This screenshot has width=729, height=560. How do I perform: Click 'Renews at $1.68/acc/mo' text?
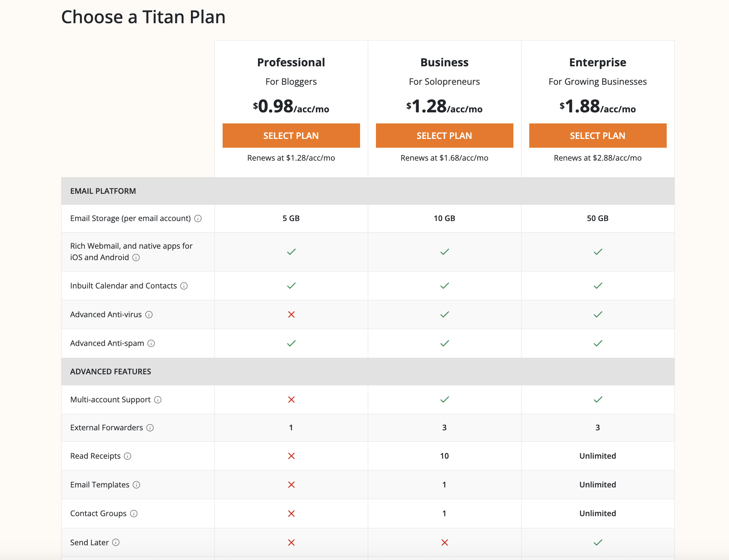click(x=444, y=158)
